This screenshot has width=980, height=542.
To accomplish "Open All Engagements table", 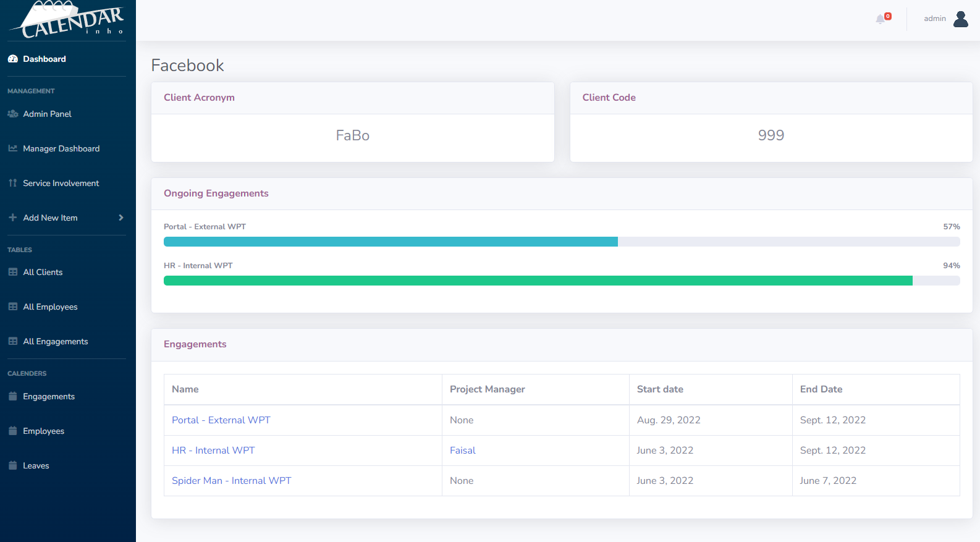I will [56, 341].
